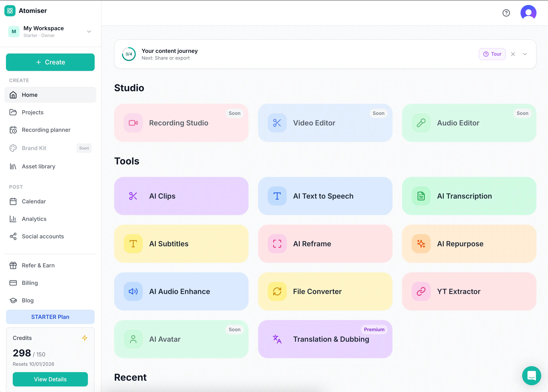Click the AI Subtitles T icon
Image resolution: width=548 pixels, height=392 pixels.
pos(133,244)
